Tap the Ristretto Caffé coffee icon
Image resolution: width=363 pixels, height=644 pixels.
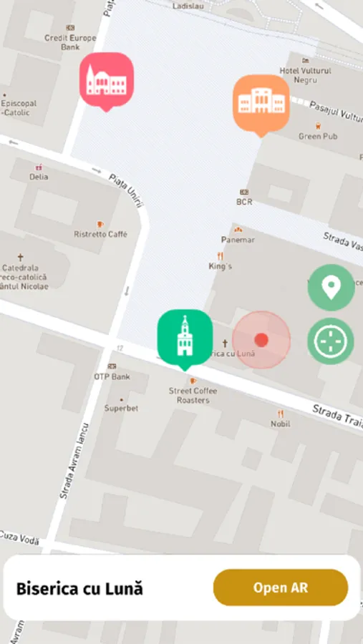pos(100,224)
